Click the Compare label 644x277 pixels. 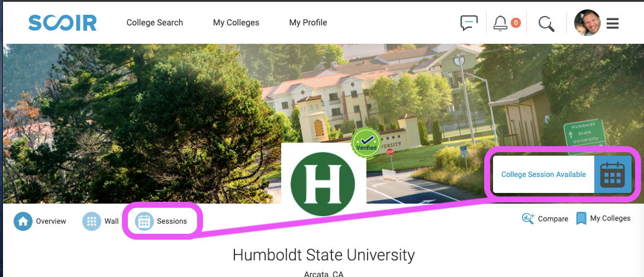tap(553, 219)
